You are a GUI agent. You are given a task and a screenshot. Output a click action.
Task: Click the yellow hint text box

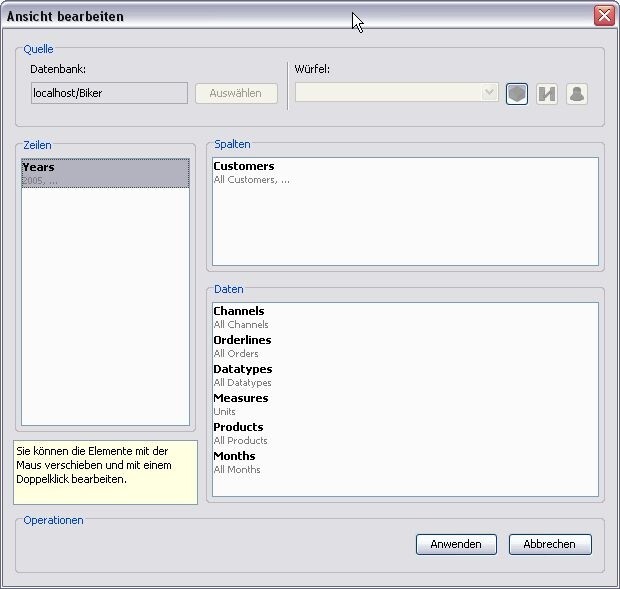click(x=105, y=472)
